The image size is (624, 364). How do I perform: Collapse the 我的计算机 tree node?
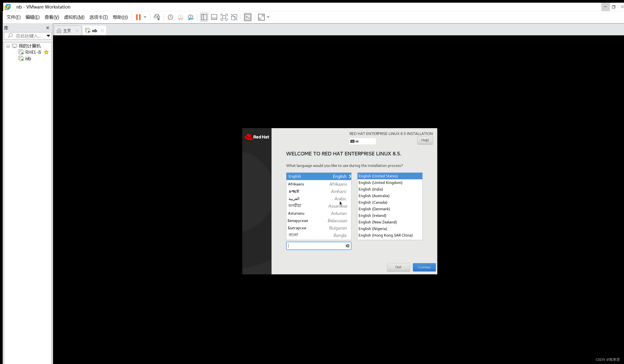pyautogui.click(x=8, y=46)
